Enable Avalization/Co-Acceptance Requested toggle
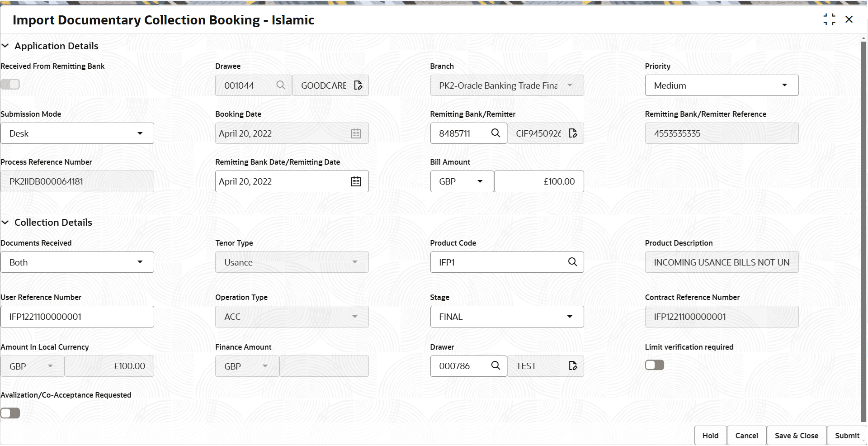The height and width of the screenshot is (446, 868). [x=10, y=413]
